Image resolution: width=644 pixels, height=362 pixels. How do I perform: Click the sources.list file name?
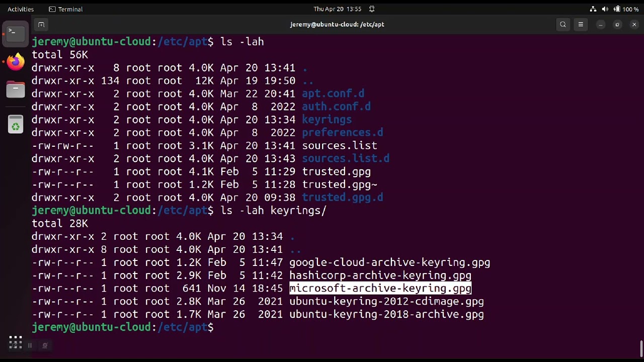tap(340, 146)
